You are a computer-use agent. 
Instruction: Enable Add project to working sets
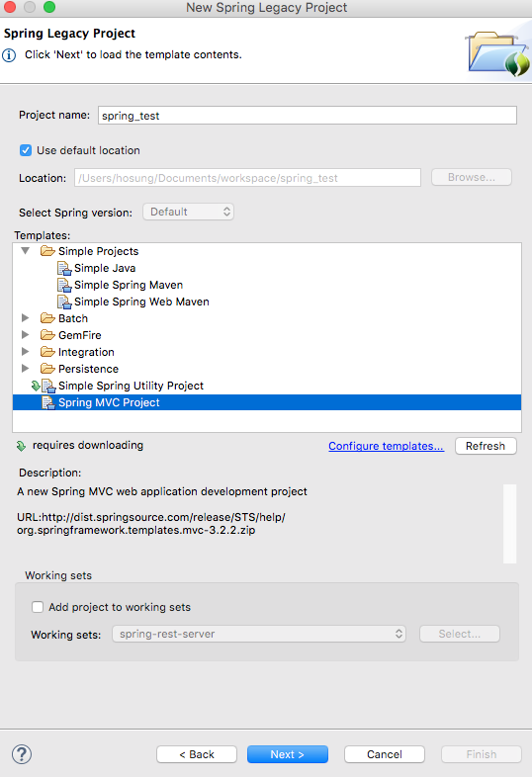click(x=38, y=607)
